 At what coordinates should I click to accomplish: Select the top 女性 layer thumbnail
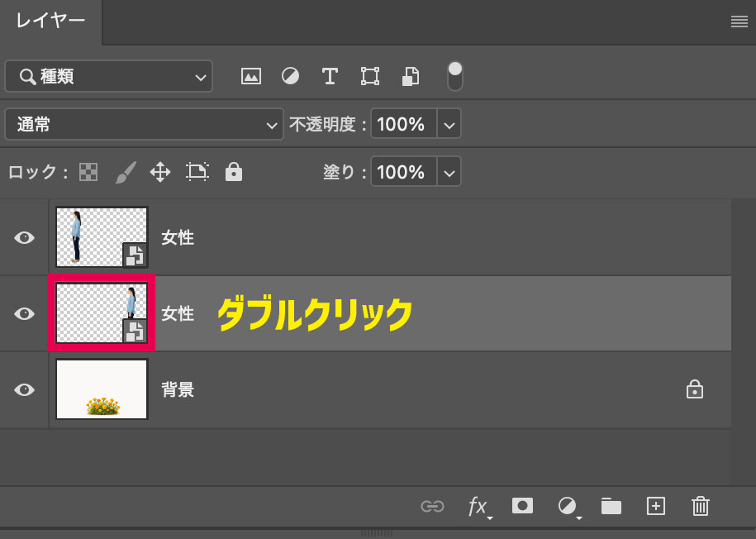click(x=102, y=237)
